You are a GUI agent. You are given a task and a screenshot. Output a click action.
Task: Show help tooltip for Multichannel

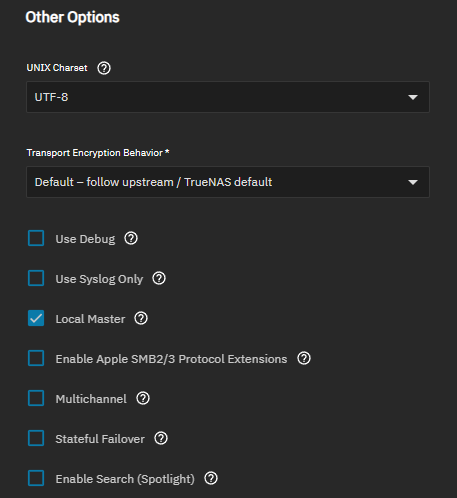(143, 398)
